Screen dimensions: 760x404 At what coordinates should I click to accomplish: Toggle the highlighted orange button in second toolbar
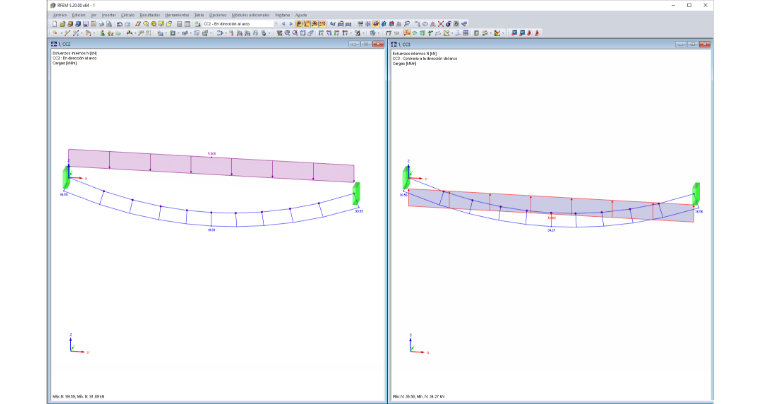click(x=407, y=33)
